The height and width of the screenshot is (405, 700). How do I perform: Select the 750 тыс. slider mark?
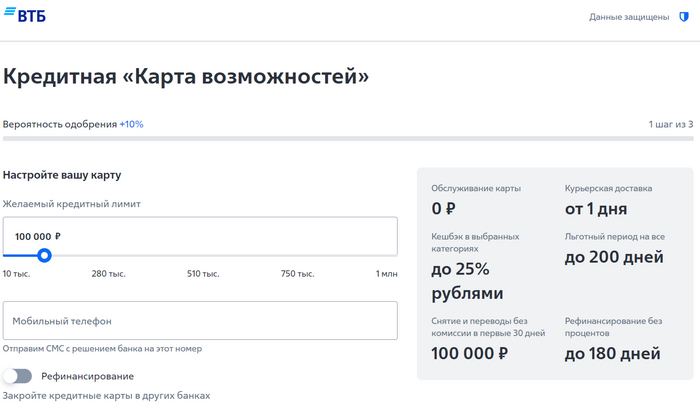coord(297,273)
